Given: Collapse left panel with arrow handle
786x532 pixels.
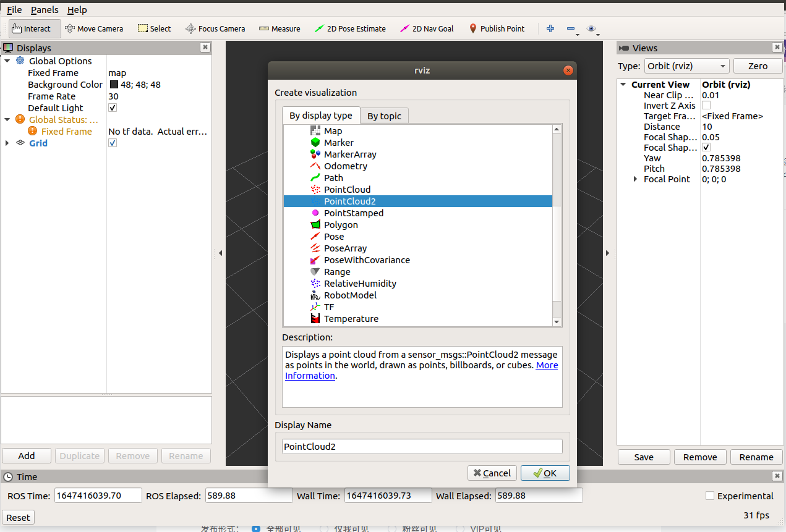Looking at the screenshot, I should click(220, 253).
